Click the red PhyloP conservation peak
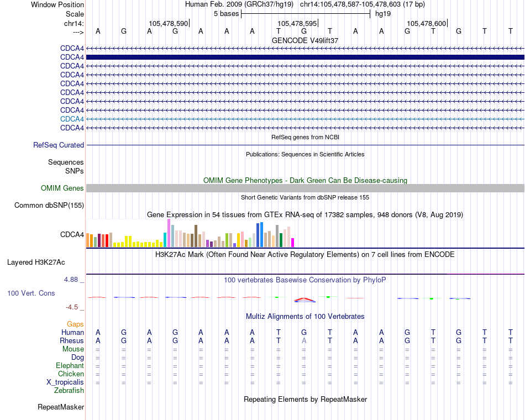525x420 pixels. click(305, 299)
